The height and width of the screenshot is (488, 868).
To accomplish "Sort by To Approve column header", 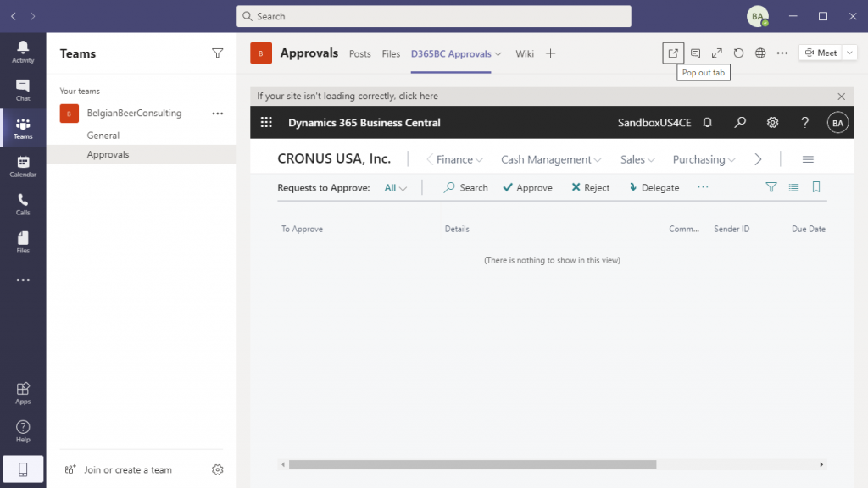I will tap(303, 229).
